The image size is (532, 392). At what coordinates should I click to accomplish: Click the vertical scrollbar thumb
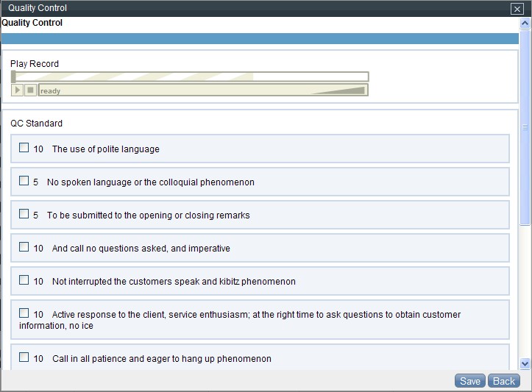point(525,126)
